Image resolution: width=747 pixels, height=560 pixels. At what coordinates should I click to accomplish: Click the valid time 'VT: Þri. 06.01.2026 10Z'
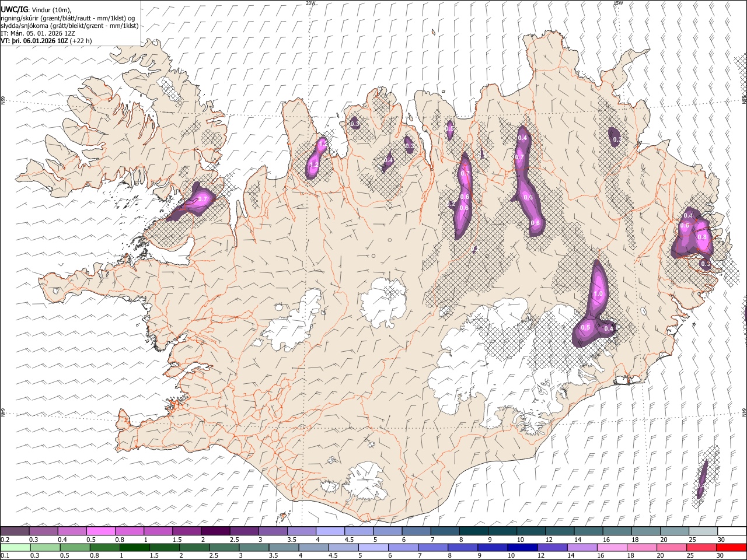[x=35, y=41]
